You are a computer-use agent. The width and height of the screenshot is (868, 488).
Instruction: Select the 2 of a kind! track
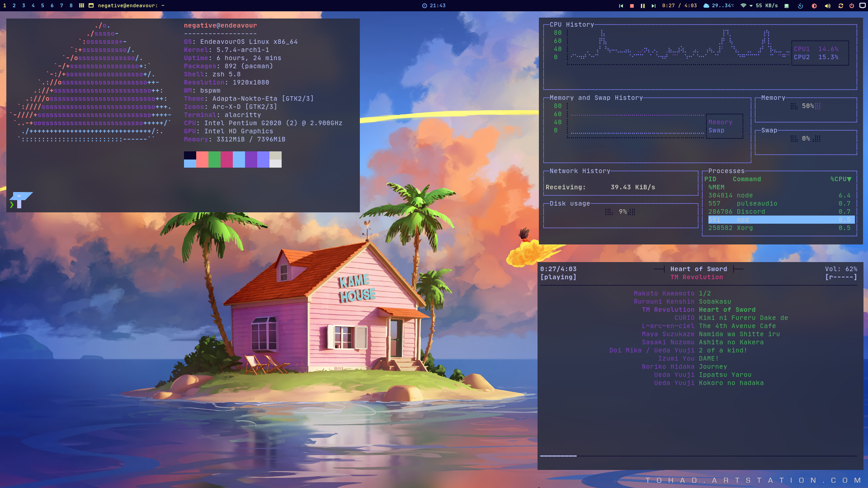point(678,351)
